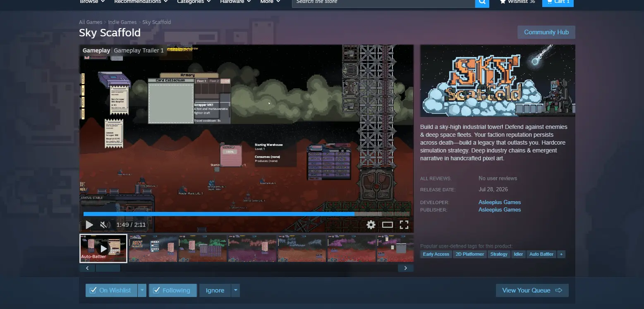644x309 pixels.
Task: Click the video progress seek bar
Action: pos(247,214)
